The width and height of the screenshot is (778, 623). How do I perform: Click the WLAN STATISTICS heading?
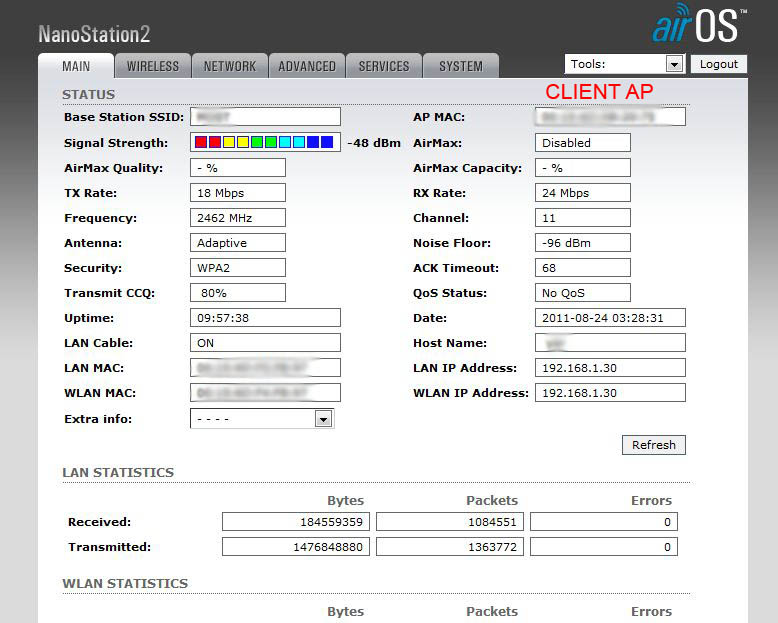pyautogui.click(x=125, y=583)
